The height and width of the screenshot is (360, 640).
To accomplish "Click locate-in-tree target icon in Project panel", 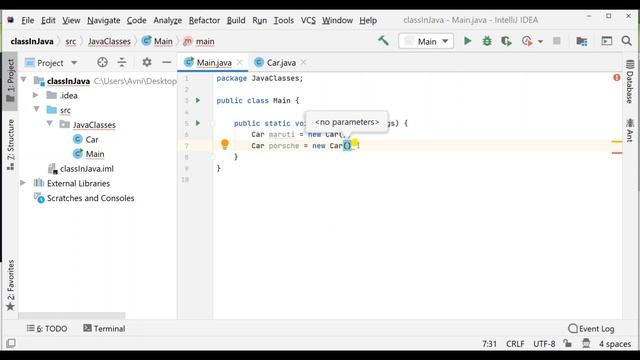I will (102, 62).
